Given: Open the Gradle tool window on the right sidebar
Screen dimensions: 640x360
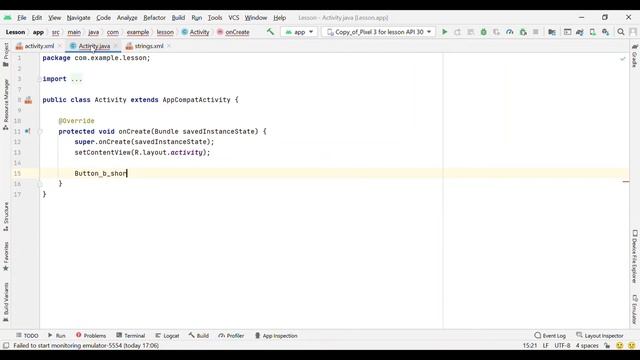Looking at the screenshot, I should 634,56.
